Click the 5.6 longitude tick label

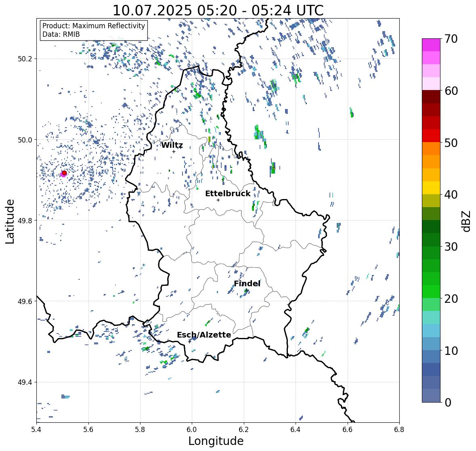pos(88,430)
